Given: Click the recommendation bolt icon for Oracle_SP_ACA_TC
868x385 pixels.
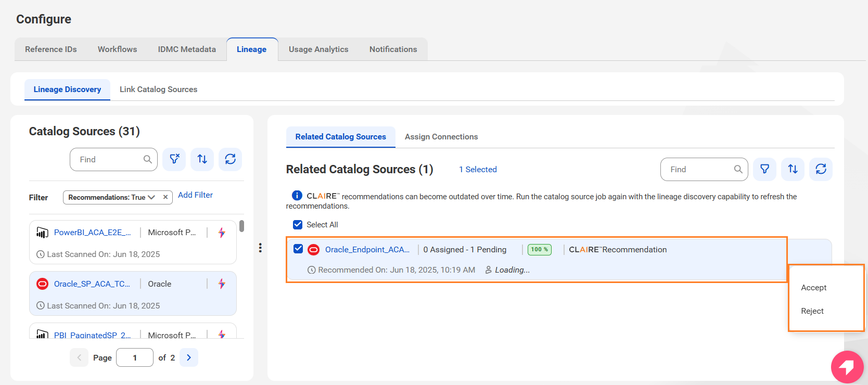Looking at the screenshot, I should (x=222, y=284).
